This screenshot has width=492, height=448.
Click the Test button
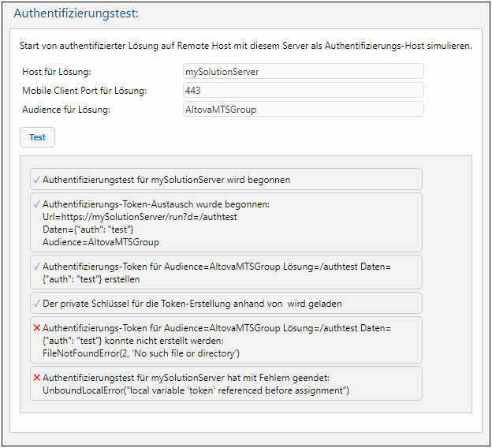click(x=37, y=137)
